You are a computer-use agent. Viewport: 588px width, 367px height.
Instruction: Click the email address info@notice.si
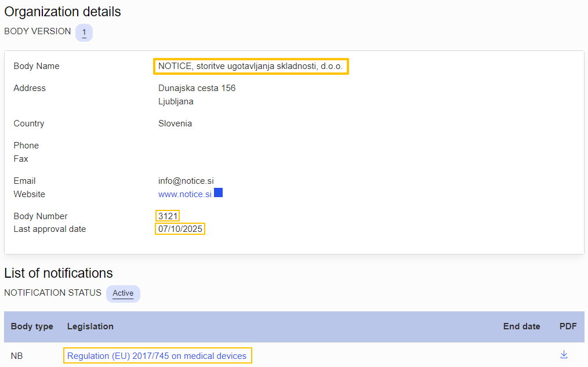click(x=186, y=181)
